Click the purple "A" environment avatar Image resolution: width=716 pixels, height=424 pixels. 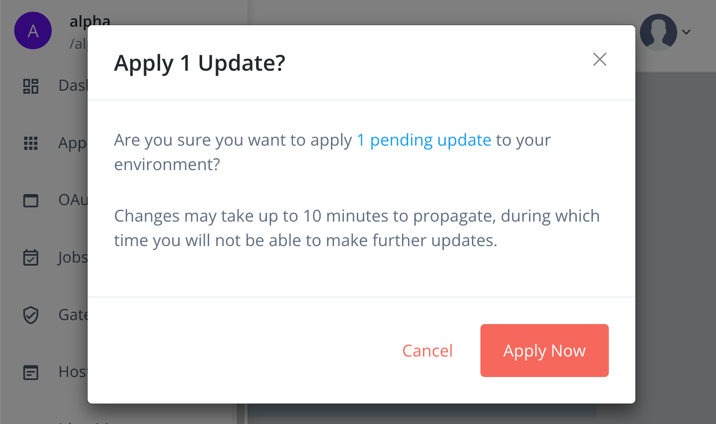click(33, 31)
